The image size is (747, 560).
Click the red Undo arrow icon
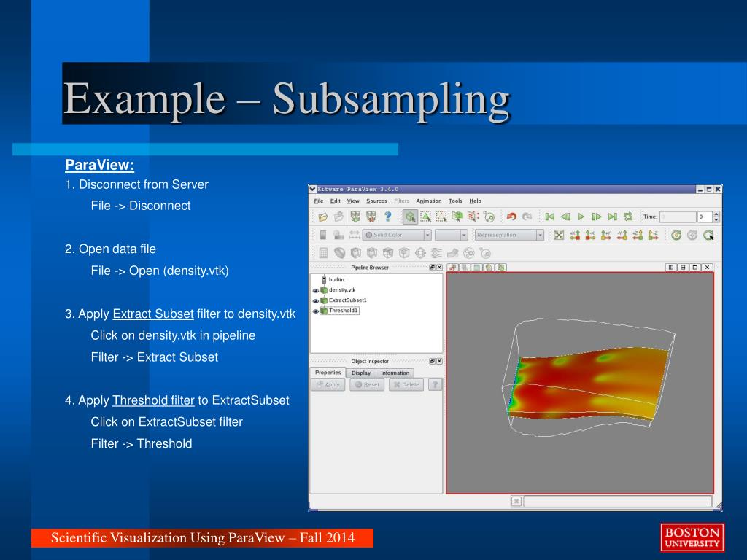pos(511,217)
